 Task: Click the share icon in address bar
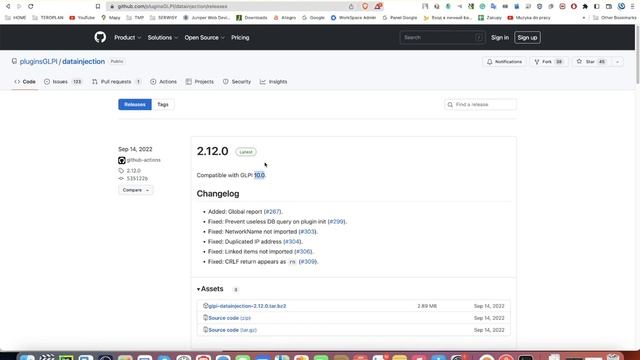pos(351,6)
